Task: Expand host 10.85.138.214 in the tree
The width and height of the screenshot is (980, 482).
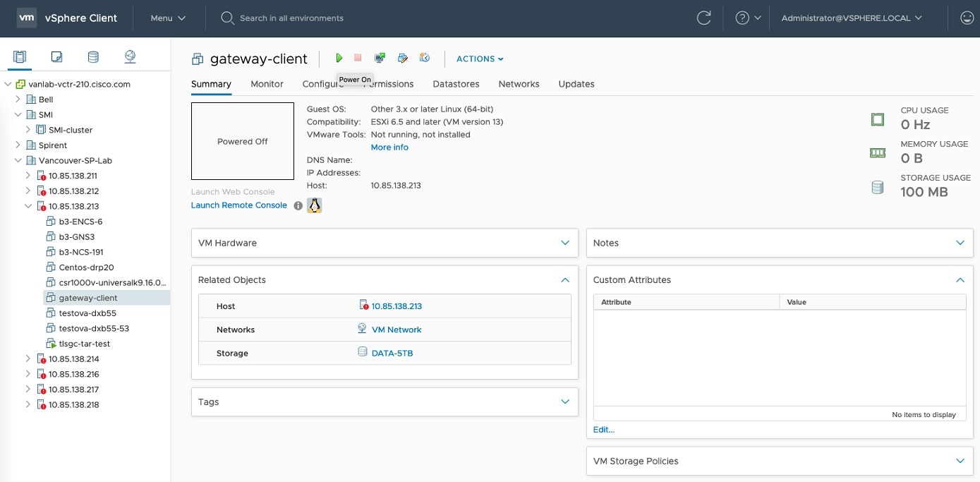Action: (x=28, y=359)
